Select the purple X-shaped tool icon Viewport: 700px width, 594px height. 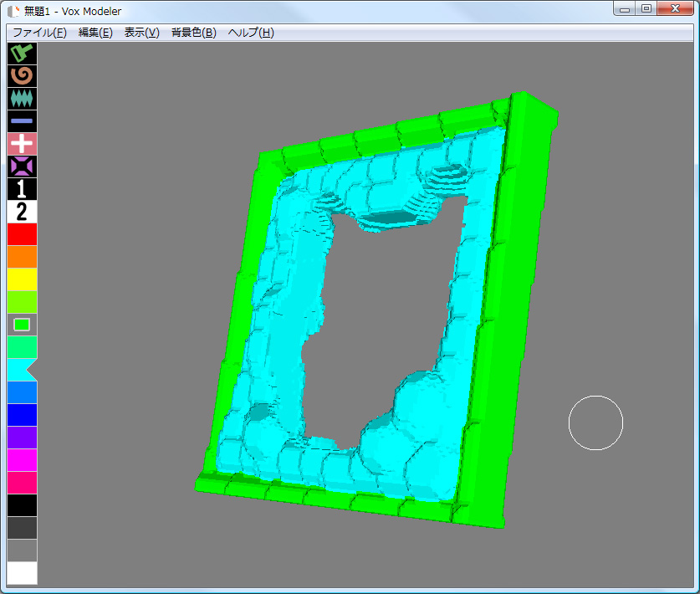point(22,166)
